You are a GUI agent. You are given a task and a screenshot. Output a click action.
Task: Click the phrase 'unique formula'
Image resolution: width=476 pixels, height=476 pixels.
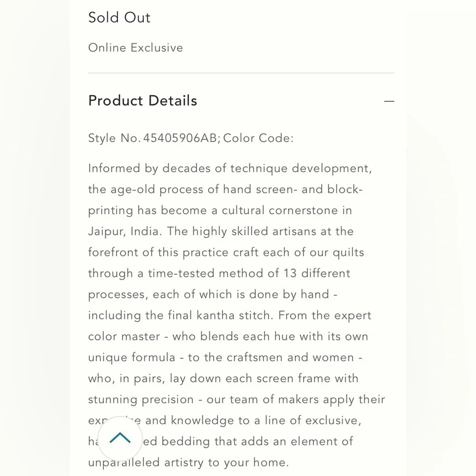point(132,357)
